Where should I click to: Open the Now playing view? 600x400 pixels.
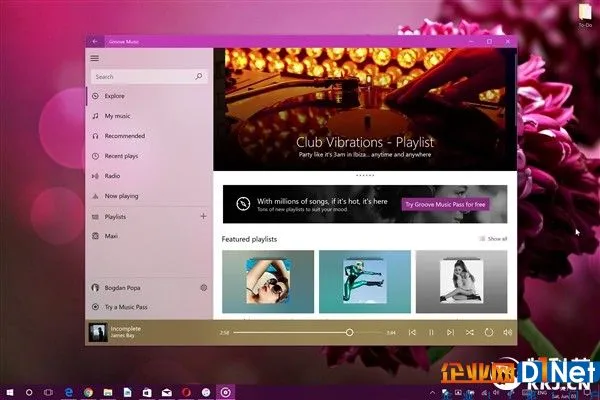click(x=149, y=196)
